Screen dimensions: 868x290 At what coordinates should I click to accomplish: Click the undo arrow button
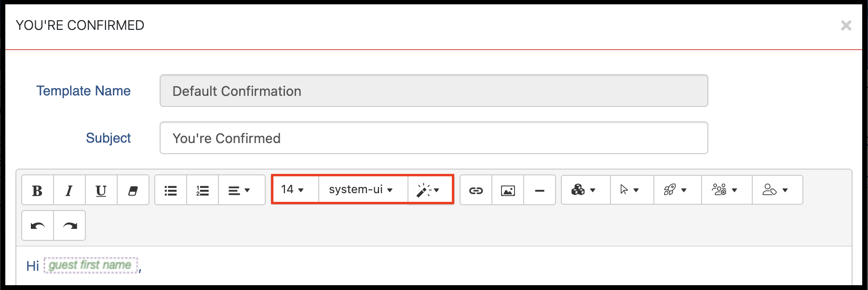(38, 225)
